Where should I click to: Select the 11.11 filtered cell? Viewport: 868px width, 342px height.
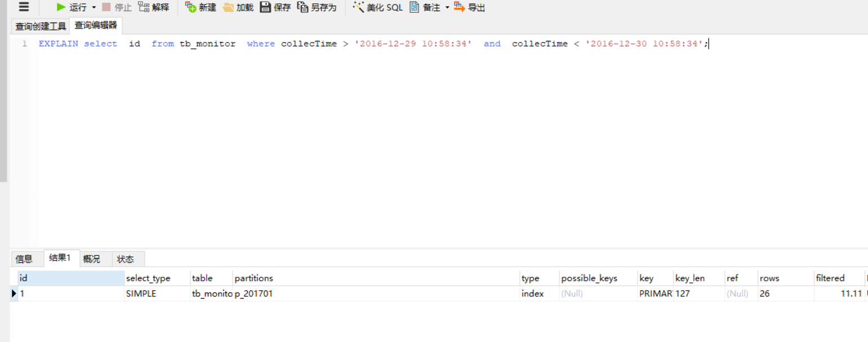pos(839,294)
